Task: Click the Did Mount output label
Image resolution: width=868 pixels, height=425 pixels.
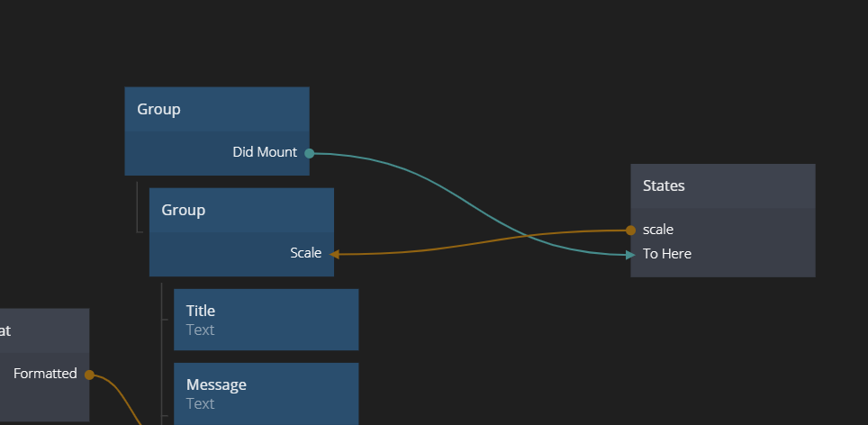Action: [264, 152]
